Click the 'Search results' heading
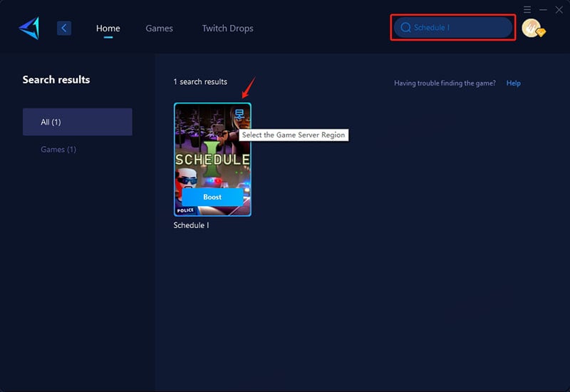Image resolution: width=570 pixels, height=392 pixels. [56, 80]
